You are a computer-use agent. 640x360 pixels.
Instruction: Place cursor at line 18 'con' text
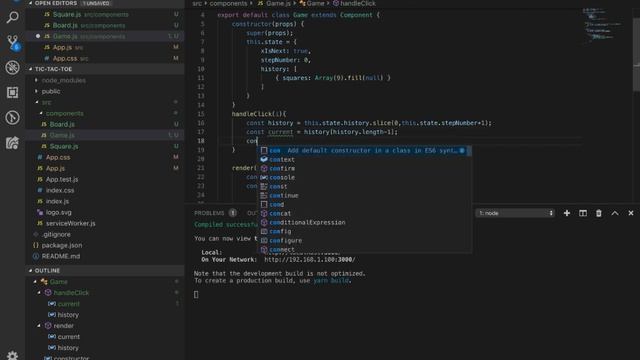252,141
